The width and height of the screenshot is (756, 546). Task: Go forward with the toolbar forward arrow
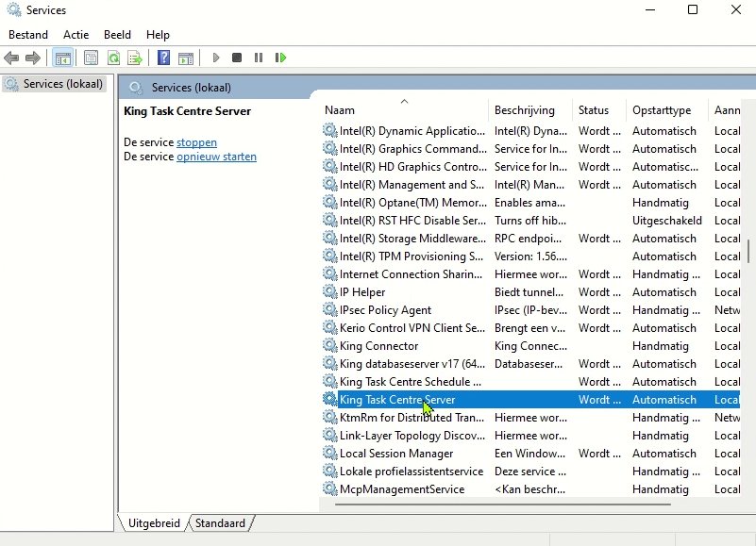coord(33,58)
